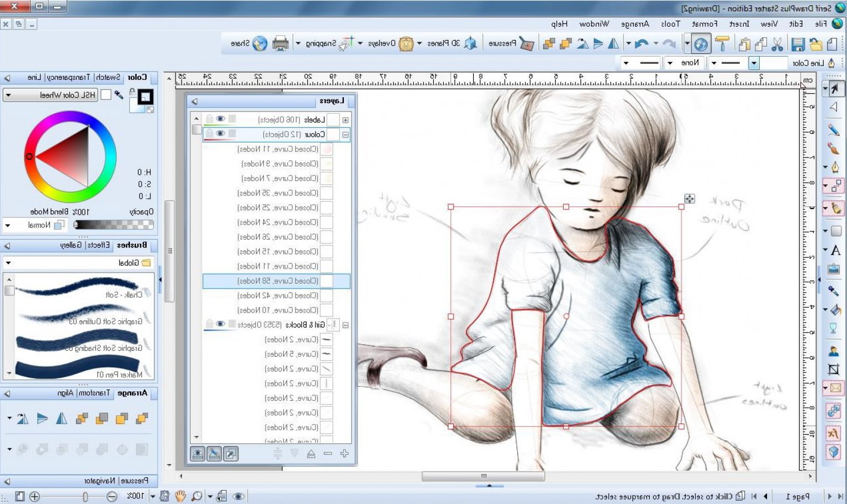
Task: Open the Navigator tab
Action: (99, 481)
